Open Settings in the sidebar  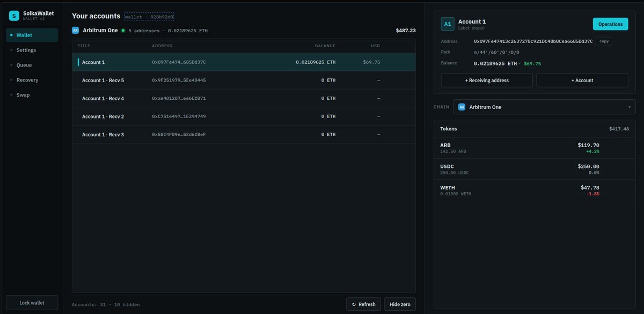(32, 50)
